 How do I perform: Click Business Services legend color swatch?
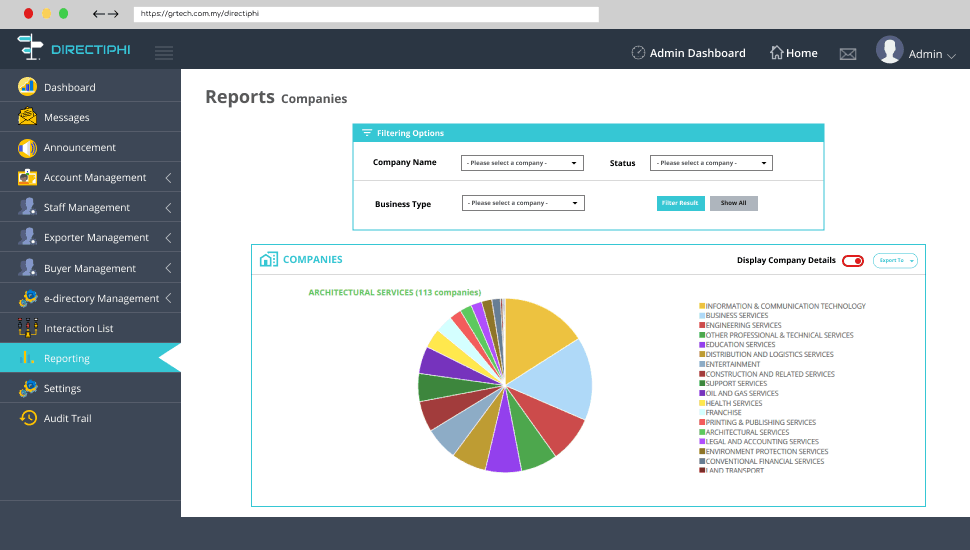702,316
